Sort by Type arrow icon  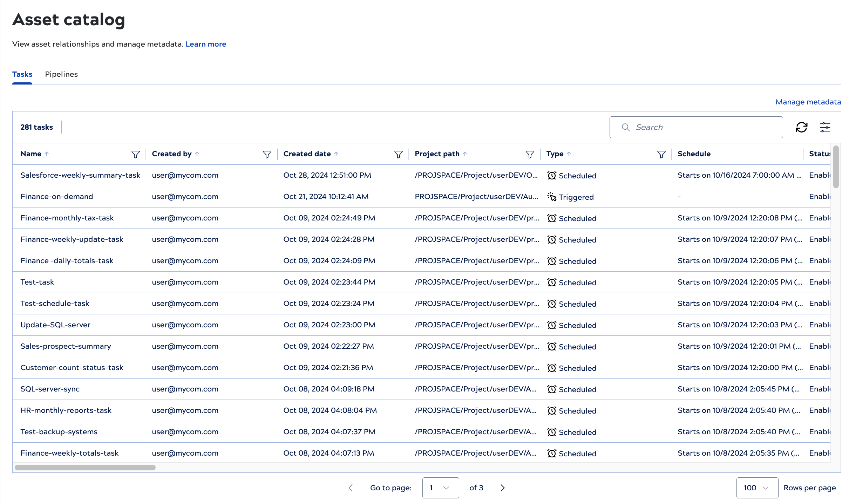point(569,154)
